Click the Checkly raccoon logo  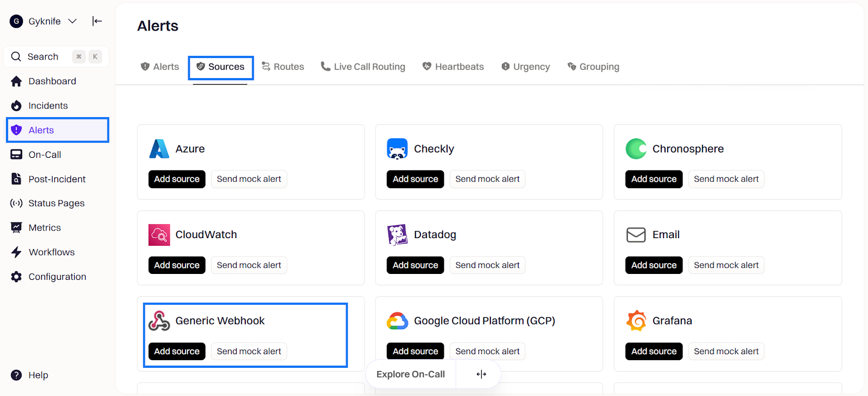coord(397,149)
